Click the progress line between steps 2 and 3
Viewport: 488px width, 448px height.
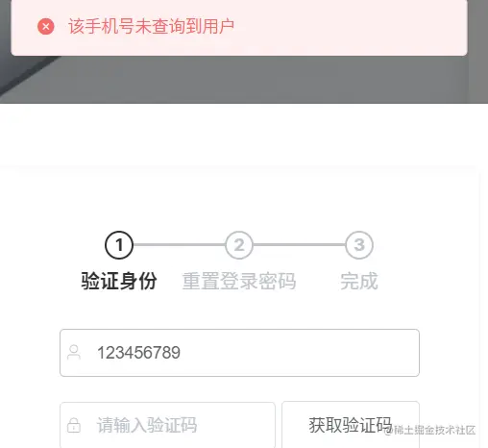tap(300, 245)
